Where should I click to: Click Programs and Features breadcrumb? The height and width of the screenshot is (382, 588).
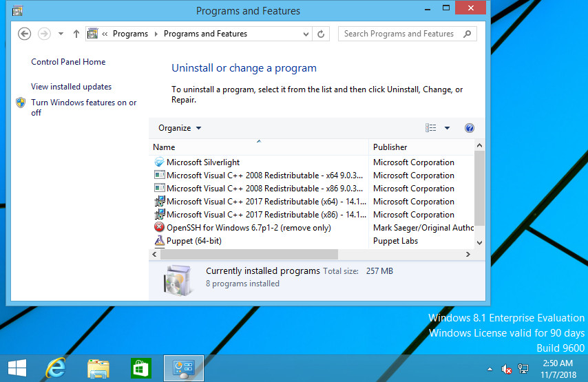tap(205, 34)
